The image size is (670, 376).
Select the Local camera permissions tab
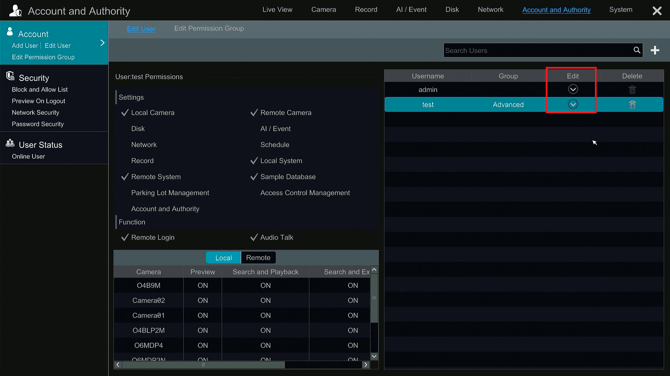point(223,258)
